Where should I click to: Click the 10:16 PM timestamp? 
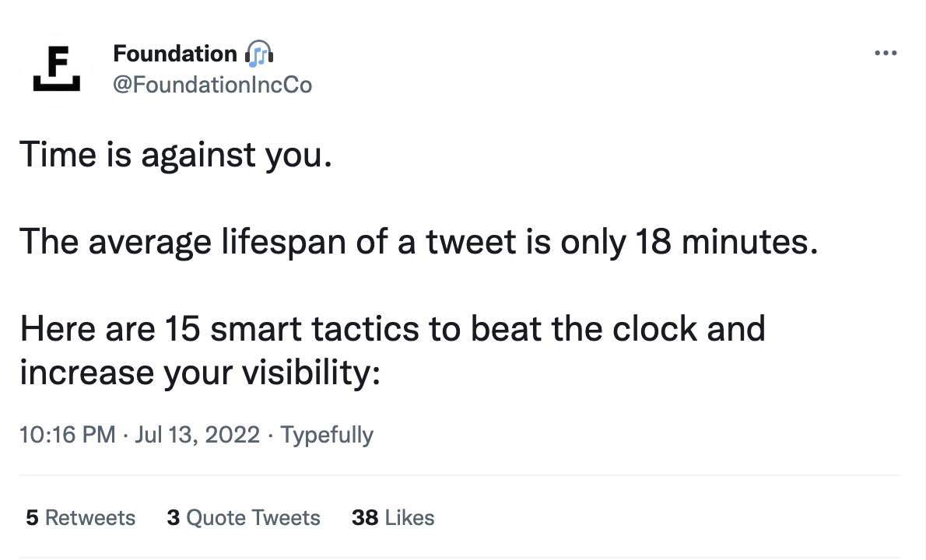pos(68,434)
